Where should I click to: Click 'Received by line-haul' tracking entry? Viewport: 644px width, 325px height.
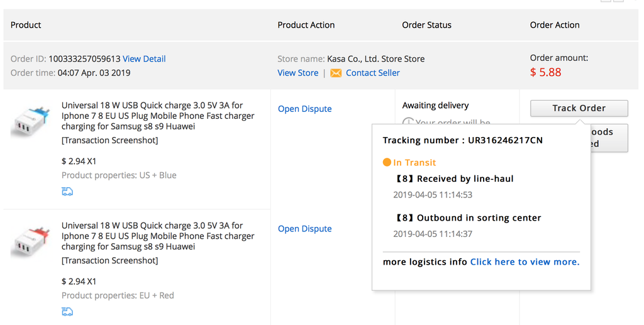coord(455,179)
